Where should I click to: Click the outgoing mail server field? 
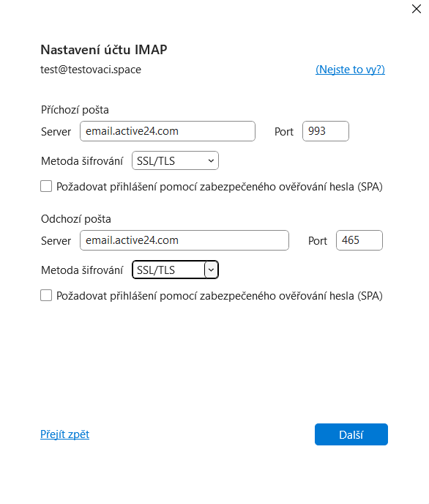click(x=184, y=240)
